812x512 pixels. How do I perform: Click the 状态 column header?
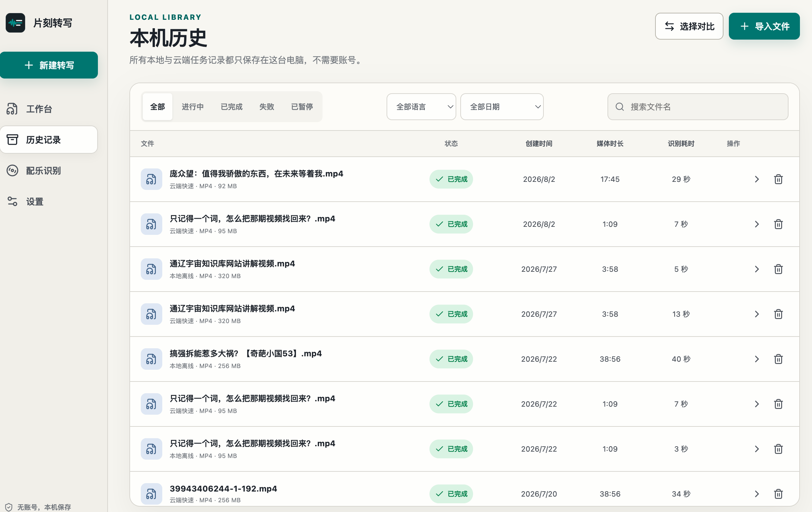pyautogui.click(x=451, y=144)
